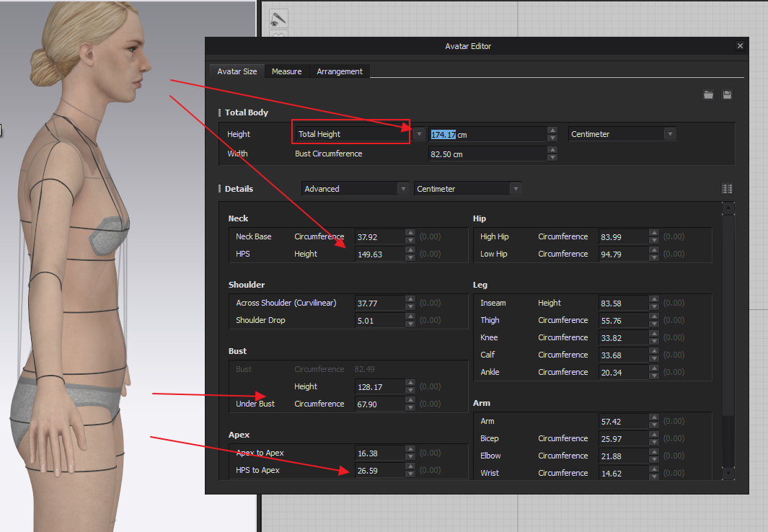Click the eye-pen tool icon in 2D window
The width and height of the screenshot is (768, 532).
[278, 19]
